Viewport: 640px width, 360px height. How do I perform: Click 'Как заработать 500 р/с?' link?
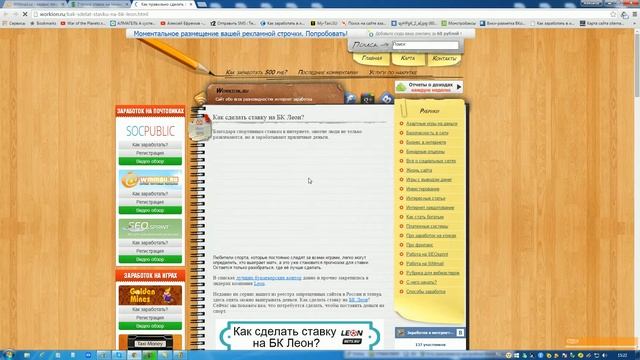pos(256,72)
